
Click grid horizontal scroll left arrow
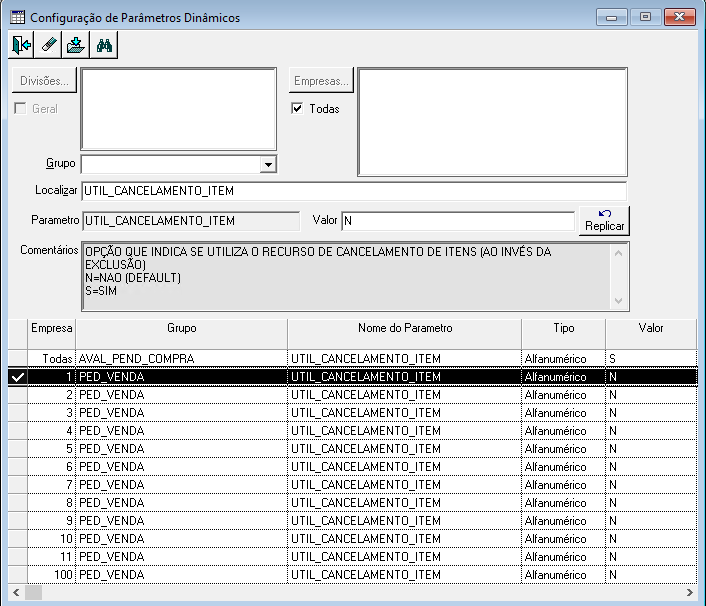pyautogui.click(x=16, y=592)
